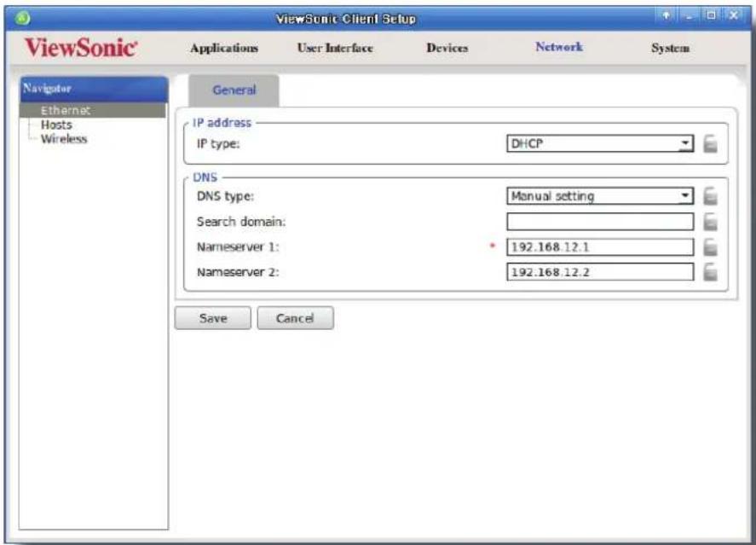Click the lock icon beside IP type
The height and width of the screenshot is (545, 756).
(x=710, y=144)
